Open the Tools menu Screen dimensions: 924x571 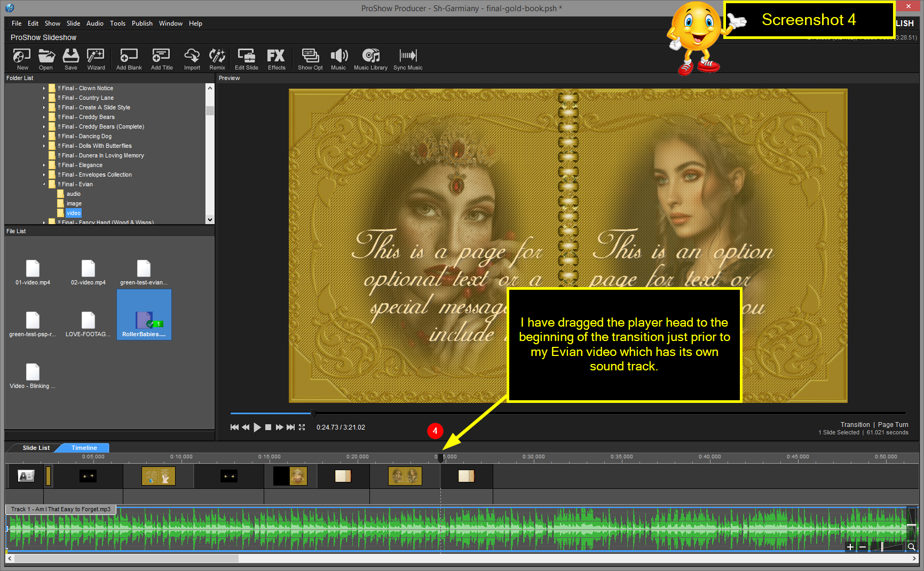[x=117, y=23]
